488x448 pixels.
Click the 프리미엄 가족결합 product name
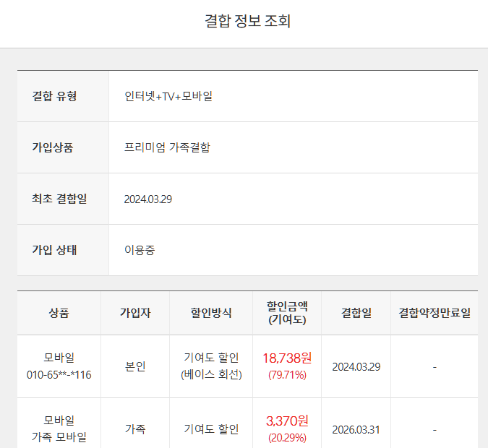pyautogui.click(x=167, y=147)
